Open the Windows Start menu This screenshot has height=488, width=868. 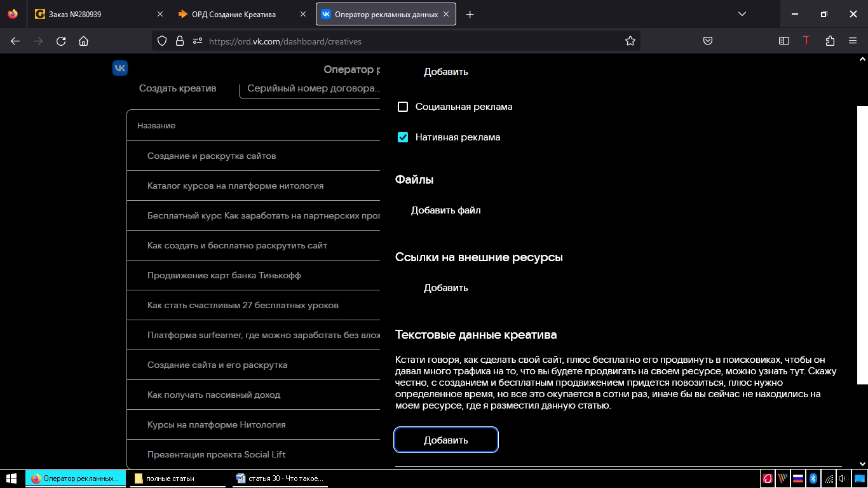[11, 478]
